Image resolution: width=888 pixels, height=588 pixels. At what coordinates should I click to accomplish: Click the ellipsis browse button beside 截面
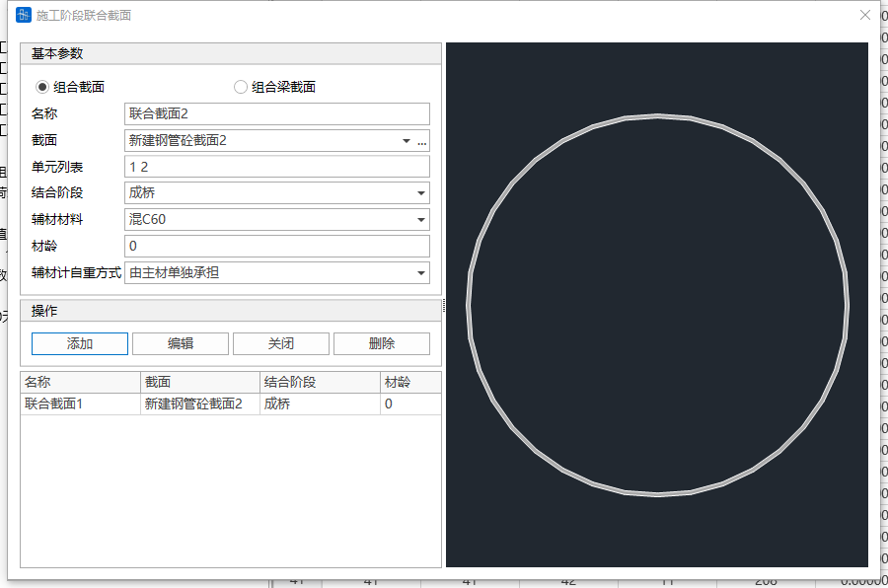422,140
